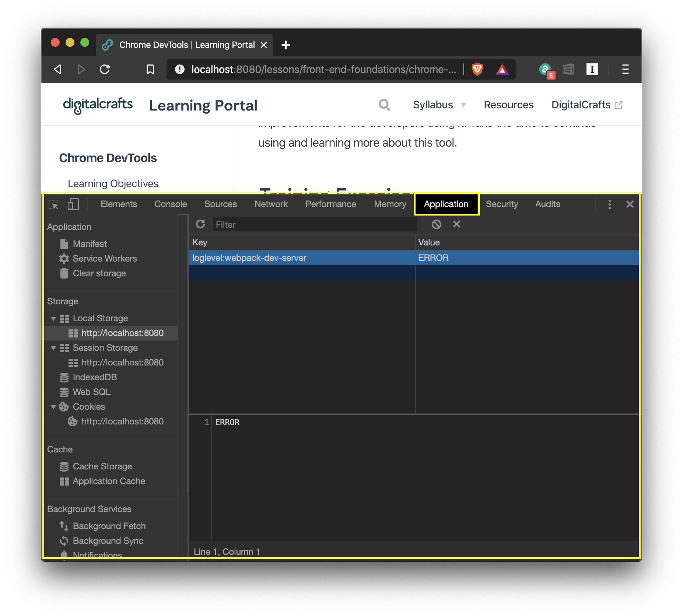The image size is (683, 616).
Task: Open the Service Workers panel
Action: pos(105,258)
